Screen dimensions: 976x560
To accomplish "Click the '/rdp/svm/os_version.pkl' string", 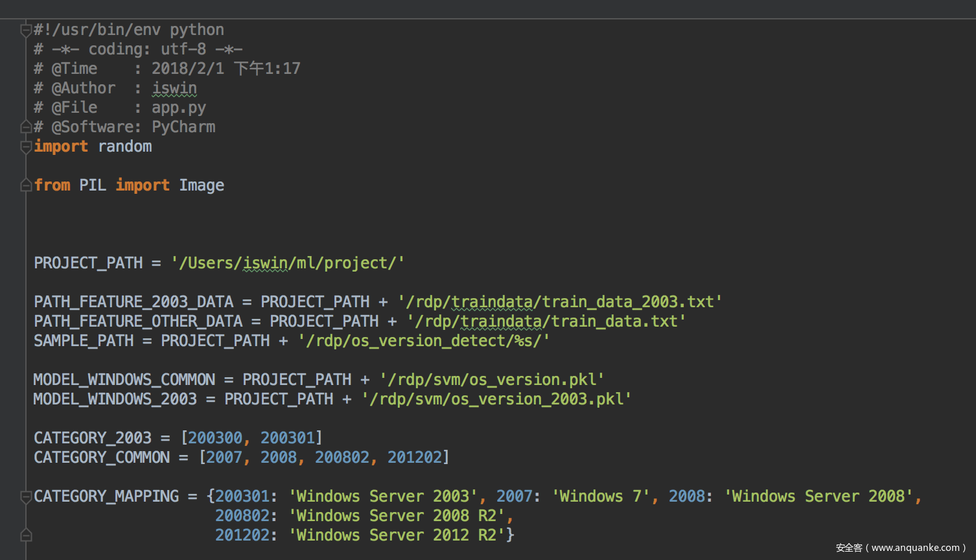I will [x=492, y=380].
